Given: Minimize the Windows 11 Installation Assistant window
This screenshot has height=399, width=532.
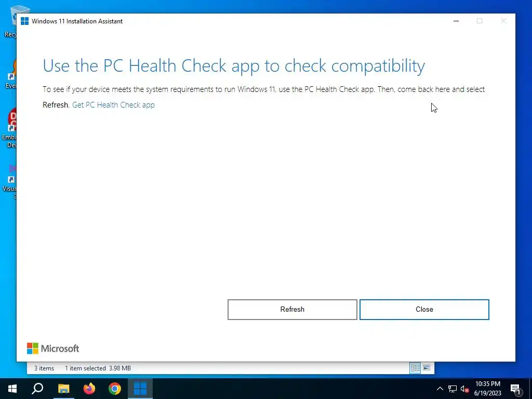Looking at the screenshot, I should pyautogui.click(x=456, y=21).
